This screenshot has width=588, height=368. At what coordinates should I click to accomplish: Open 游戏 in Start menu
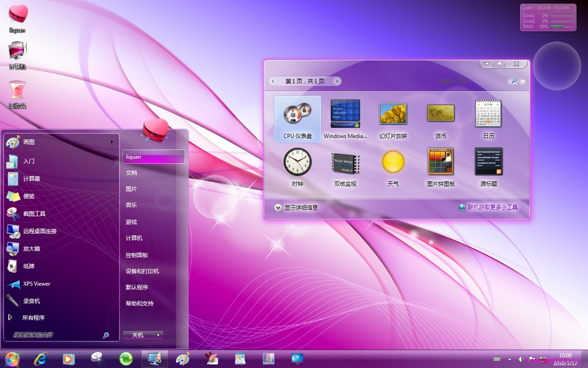pyautogui.click(x=154, y=222)
